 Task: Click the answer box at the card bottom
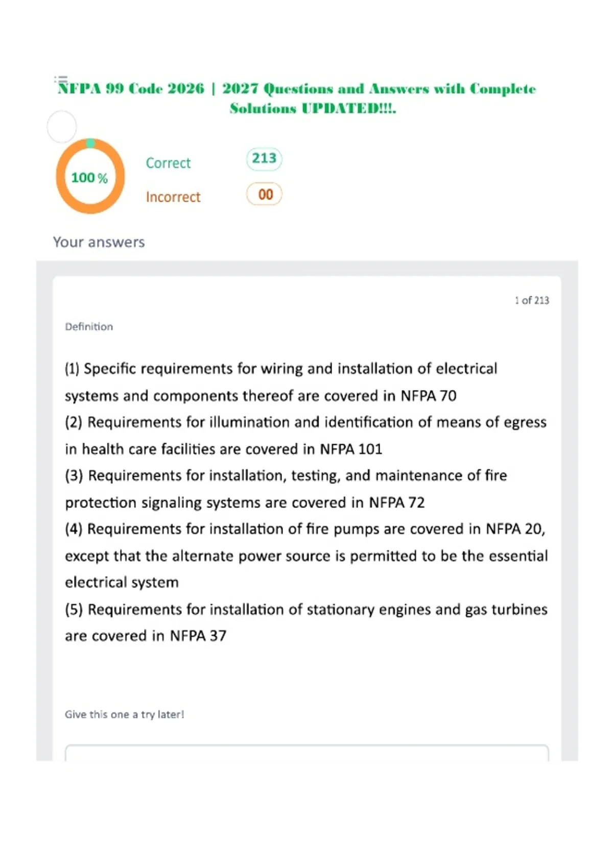[x=307, y=753]
